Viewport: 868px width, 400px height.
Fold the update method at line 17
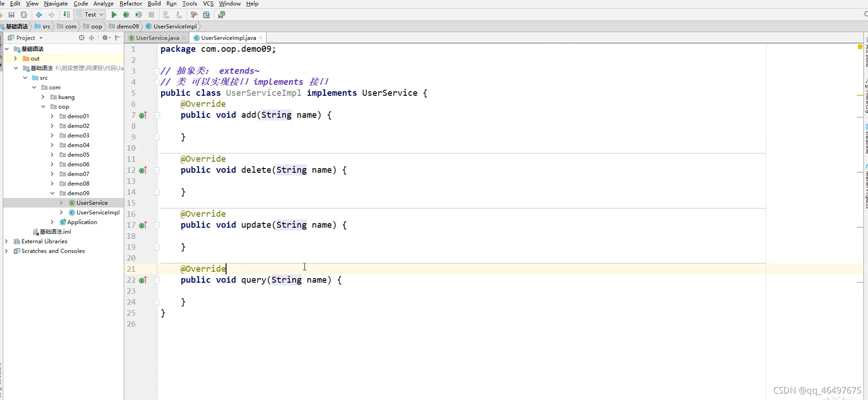pyautogui.click(x=157, y=225)
